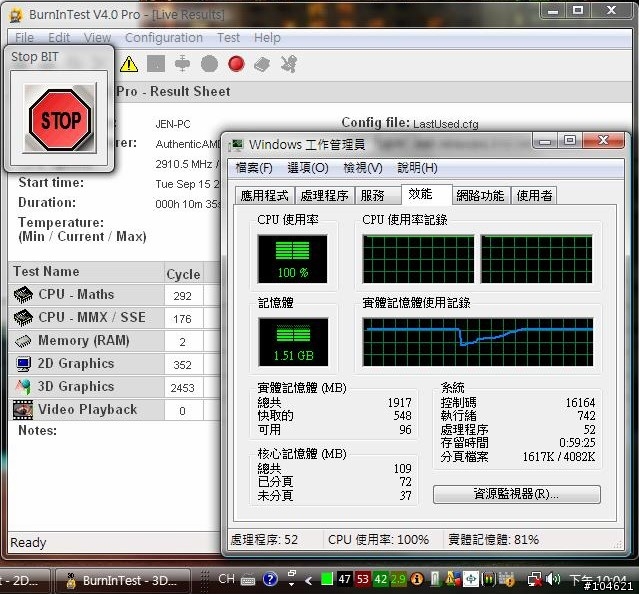Screen dimensions: 639x594
Task: Click the keyboard icon in the language bar
Action: [248, 580]
